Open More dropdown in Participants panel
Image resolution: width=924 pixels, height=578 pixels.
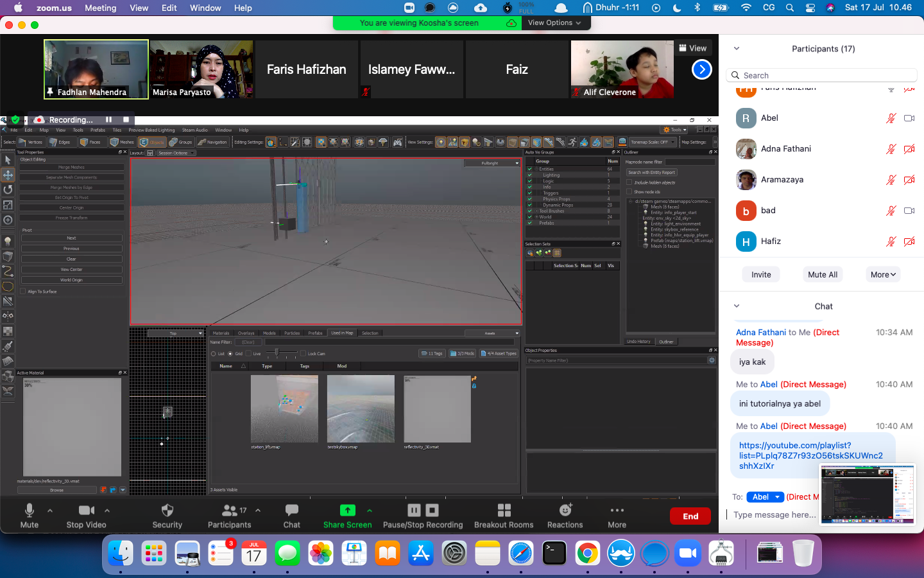pos(883,274)
